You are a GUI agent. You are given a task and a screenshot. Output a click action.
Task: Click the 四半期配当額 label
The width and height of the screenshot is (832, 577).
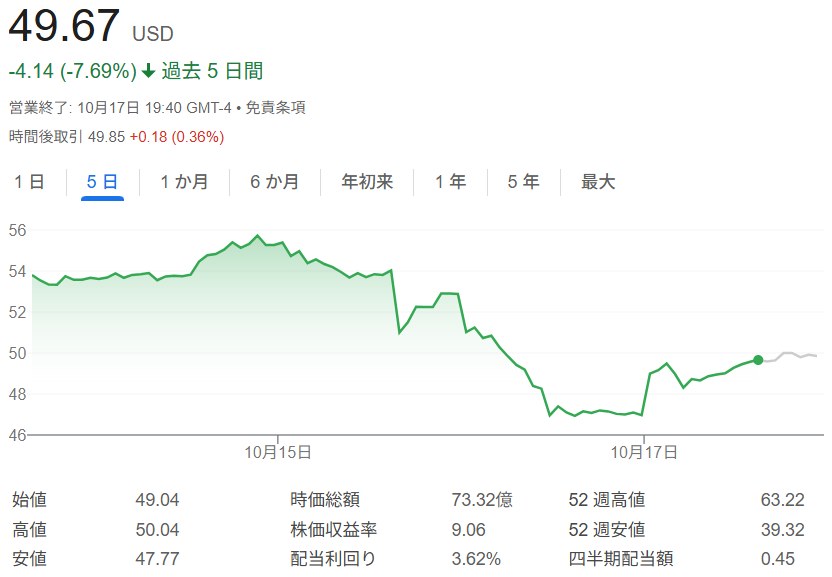[620, 559]
